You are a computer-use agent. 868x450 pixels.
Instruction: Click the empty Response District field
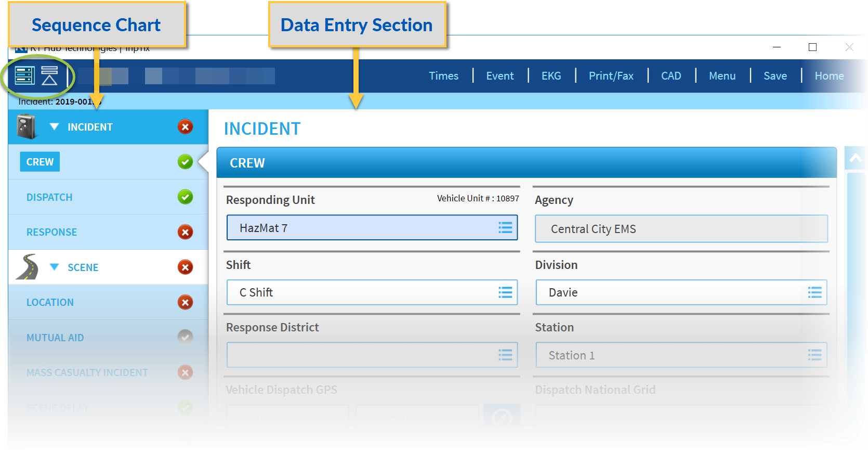(x=372, y=355)
